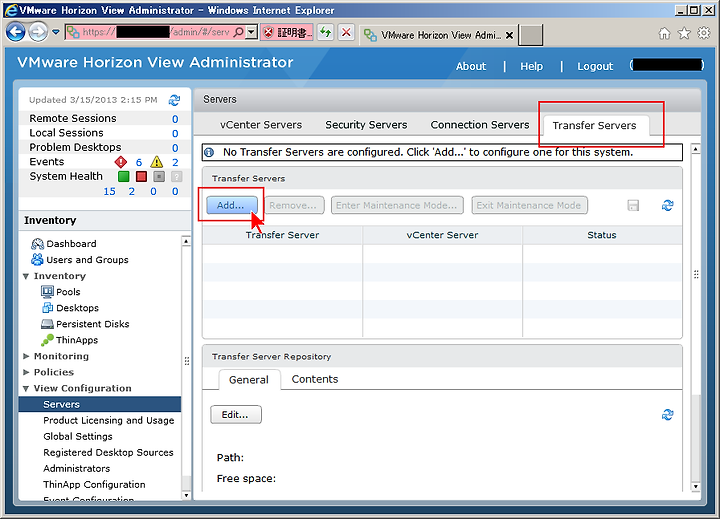Viewport: 720px width, 519px height.
Task: Refresh the Transfer Server Repository icon
Action: pyautogui.click(x=667, y=415)
